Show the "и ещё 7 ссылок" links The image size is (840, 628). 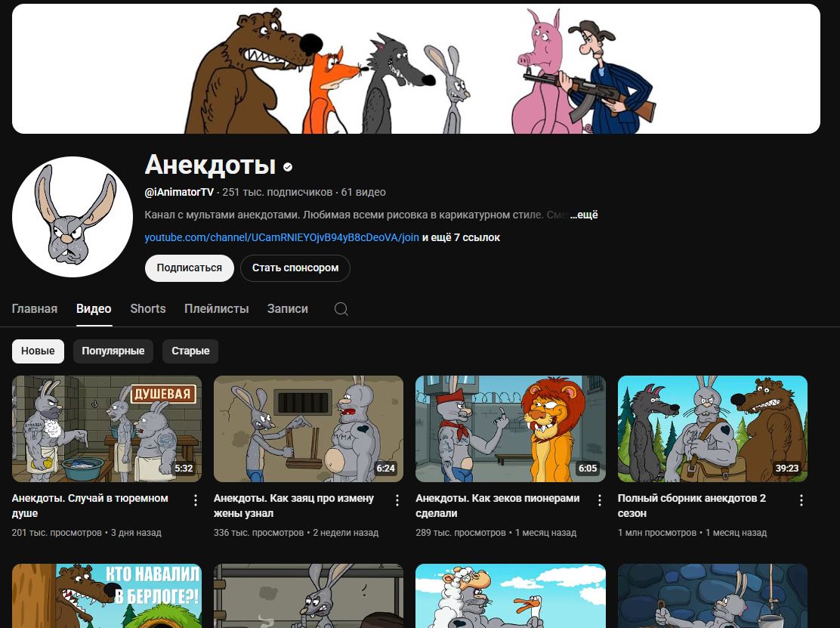(x=462, y=237)
